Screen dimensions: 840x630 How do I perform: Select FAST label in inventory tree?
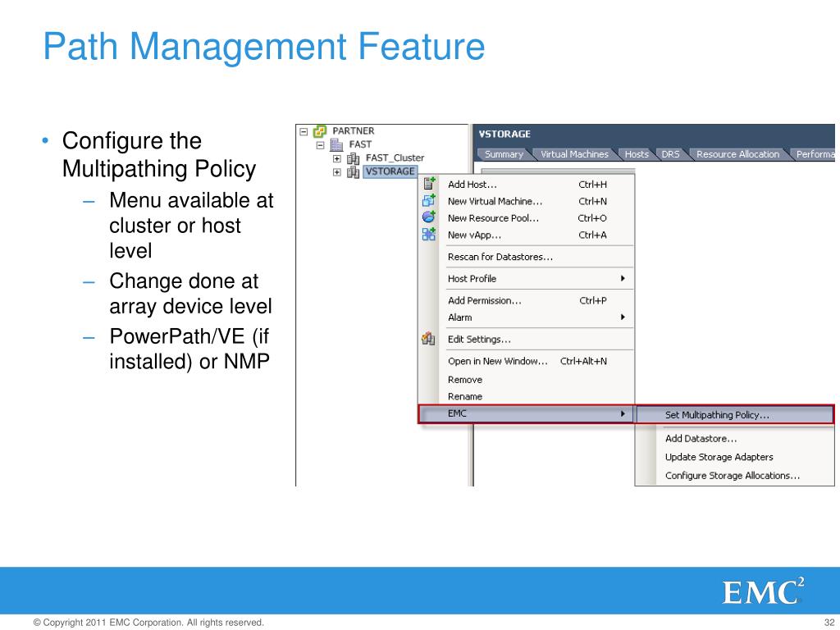(x=360, y=144)
